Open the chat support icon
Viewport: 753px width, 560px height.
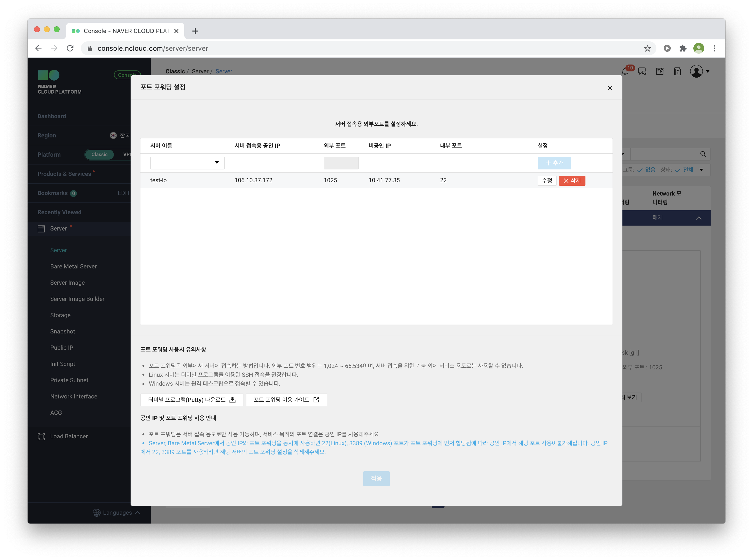click(x=642, y=71)
